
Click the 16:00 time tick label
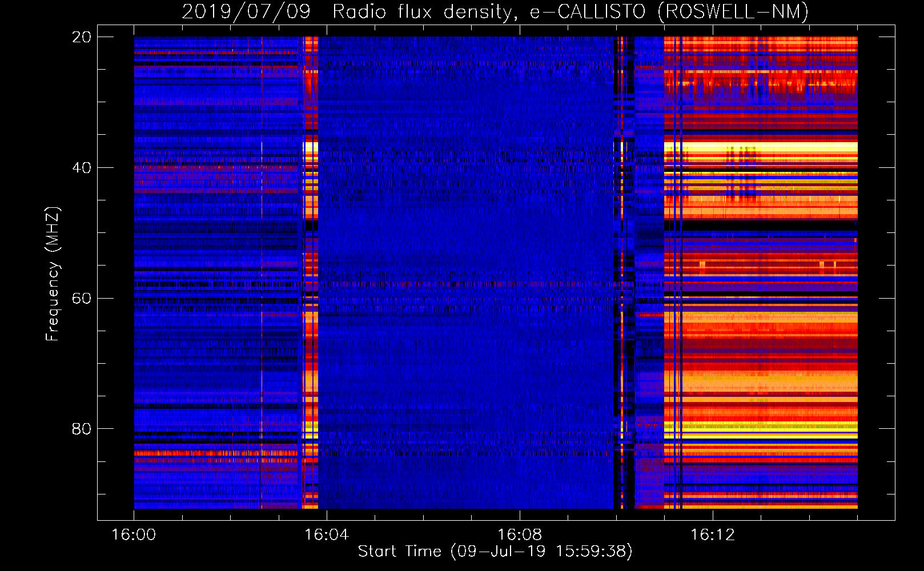[134, 535]
